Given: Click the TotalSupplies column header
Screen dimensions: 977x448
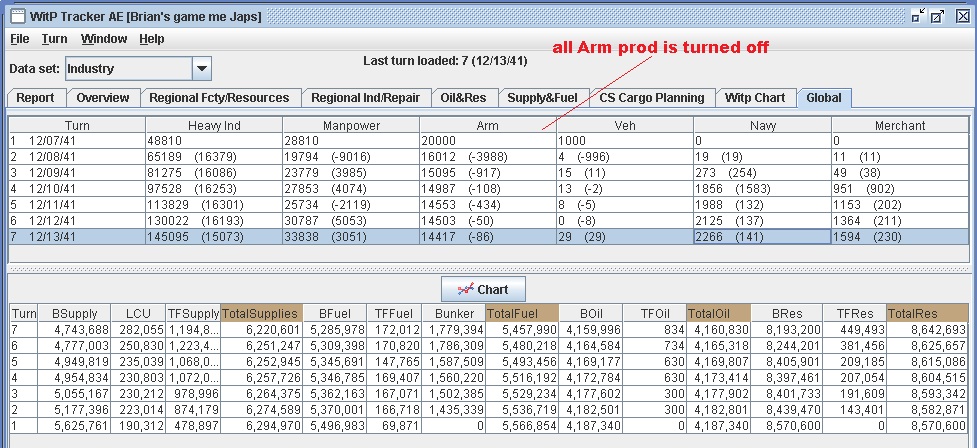Looking at the screenshot, I should (262, 313).
